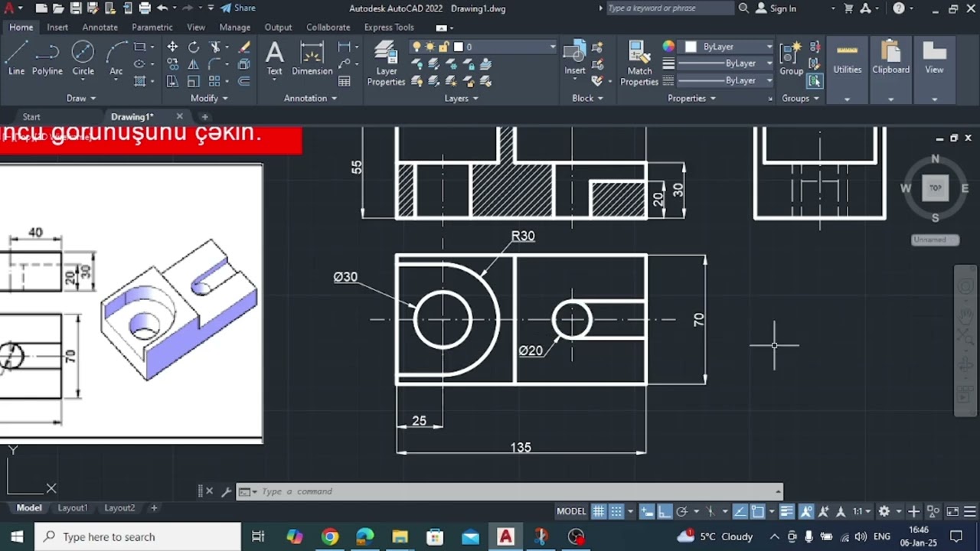Image resolution: width=980 pixels, height=551 pixels.
Task: Open the Layer Properties manager
Action: (x=386, y=64)
